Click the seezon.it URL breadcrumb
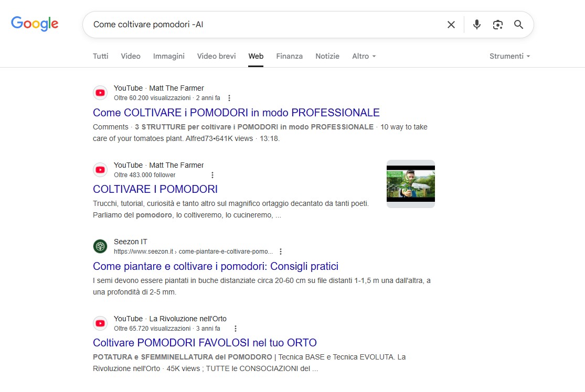This screenshot has height=392, width=585. (193, 252)
